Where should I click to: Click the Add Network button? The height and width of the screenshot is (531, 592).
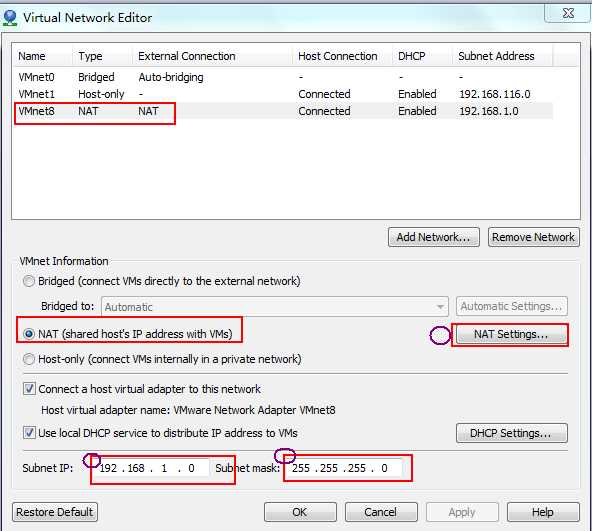(433, 237)
